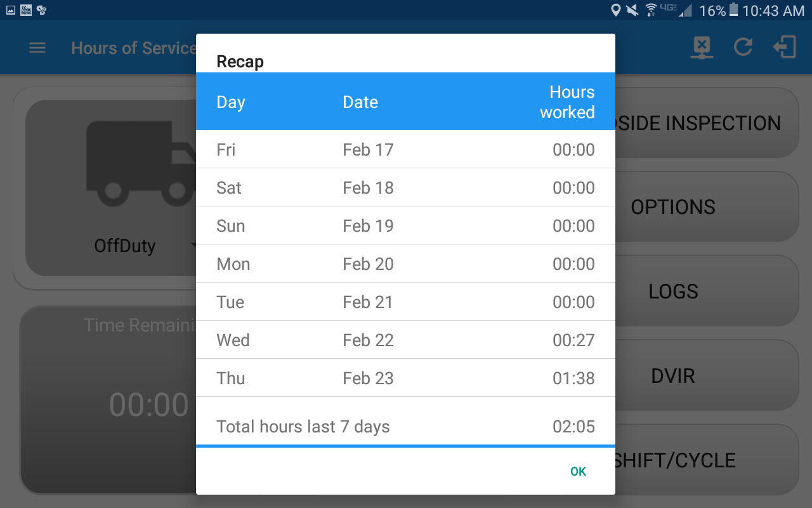Select the Wed Feb 22 row
This screenshot has width=812, height=508.
pos(405,340)
